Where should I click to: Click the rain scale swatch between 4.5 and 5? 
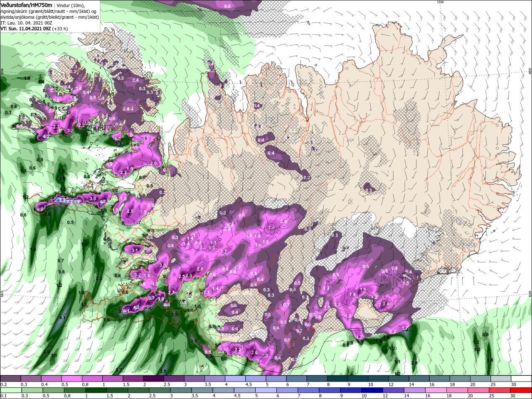244,390
